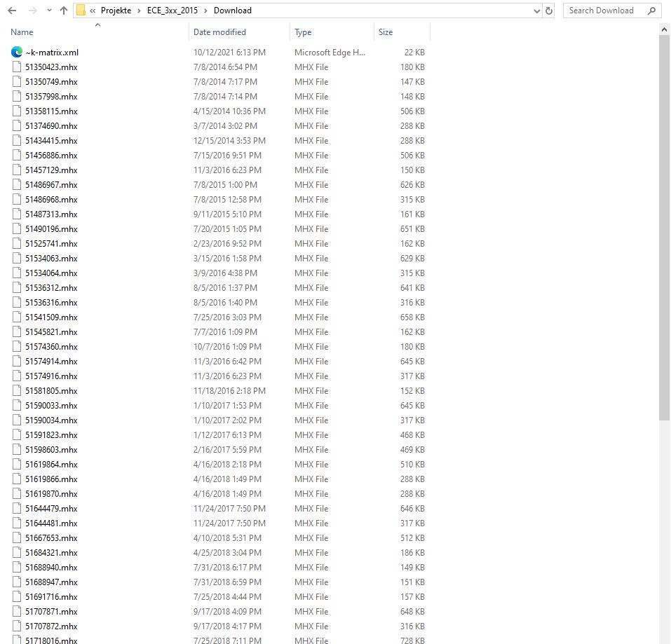Click the file icon beside 51350423.mhx
This screenshot has height=644, width=671.
(16, 67)
